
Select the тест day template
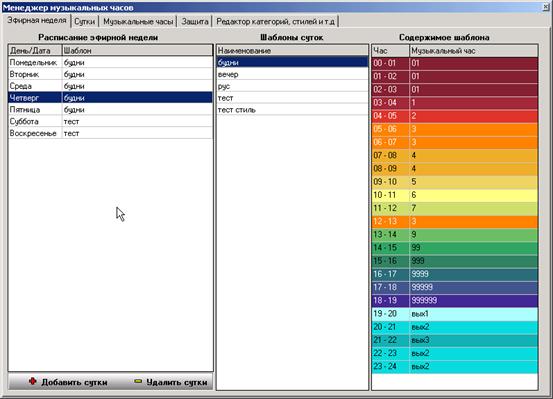pos(292,98)
